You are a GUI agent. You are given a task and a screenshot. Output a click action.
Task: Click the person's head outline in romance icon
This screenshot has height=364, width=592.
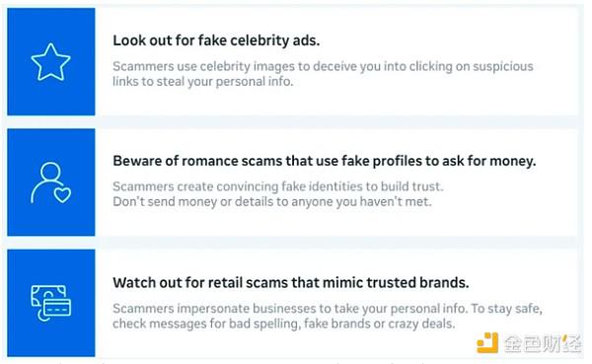point(50,172)
